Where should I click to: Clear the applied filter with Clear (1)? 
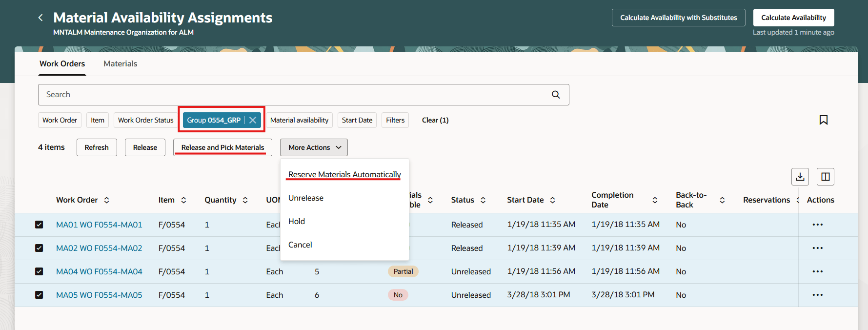pos(435,120)
